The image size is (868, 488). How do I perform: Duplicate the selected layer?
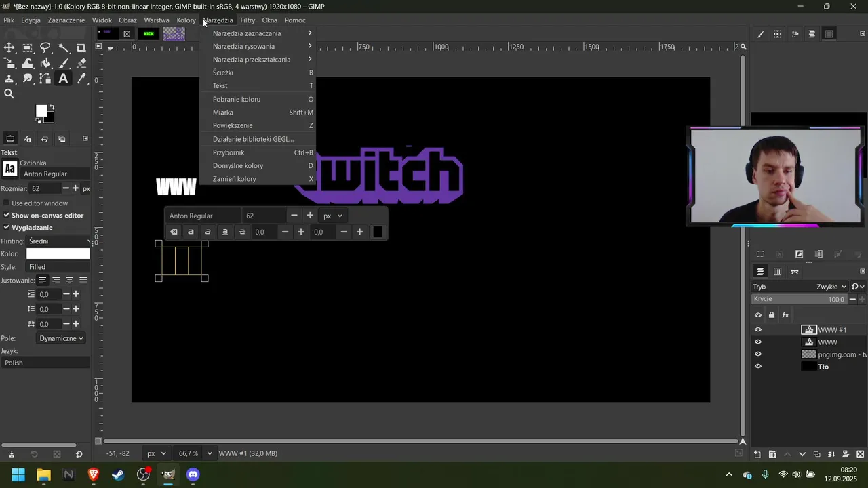point(816,454)
